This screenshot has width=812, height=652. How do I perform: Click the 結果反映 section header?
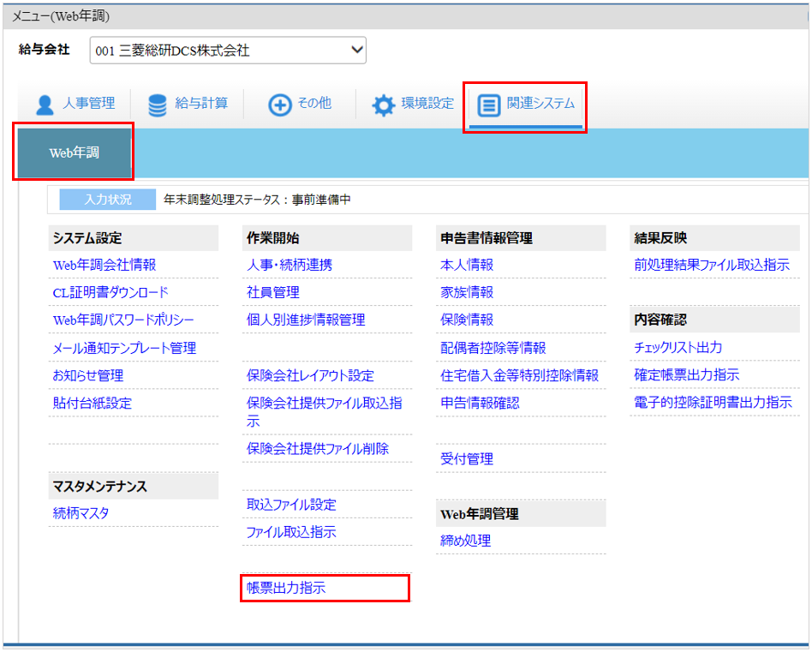point(714,238)
